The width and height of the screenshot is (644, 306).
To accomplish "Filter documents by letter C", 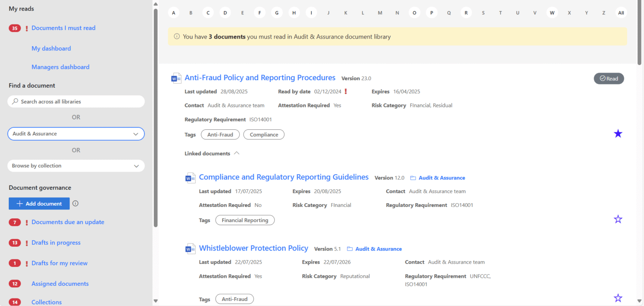I will point(208,13).
